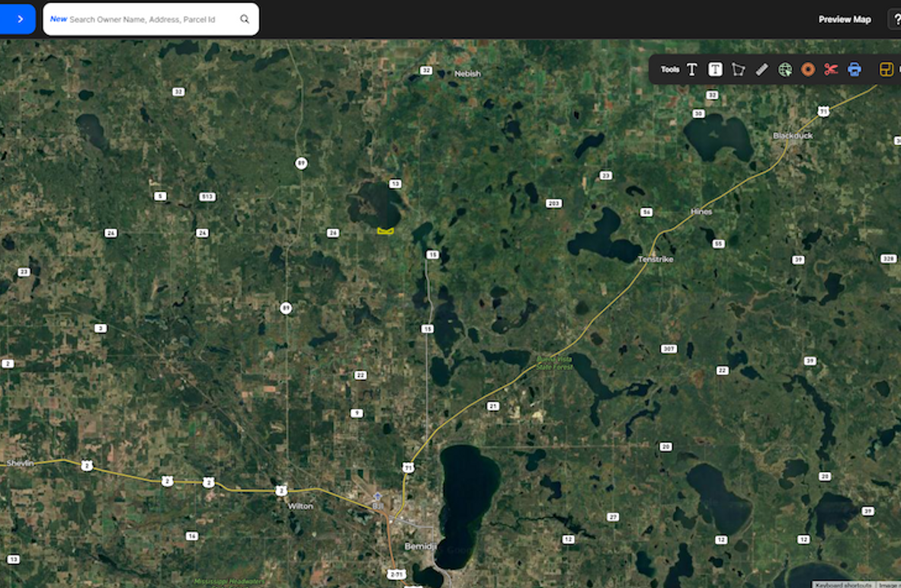Select the plain Text label tool
The width and height of the screenshot is (901, 588).
tap(691, 69)
